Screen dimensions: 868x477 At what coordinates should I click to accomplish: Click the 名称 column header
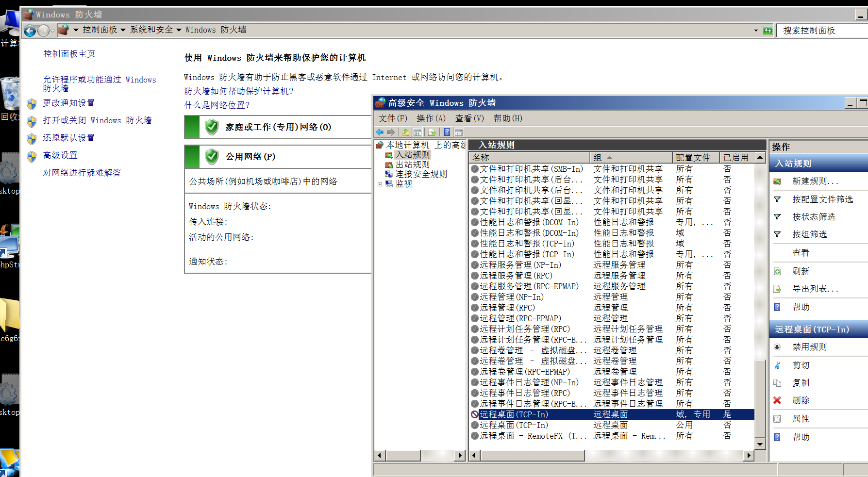pos(529,157)
